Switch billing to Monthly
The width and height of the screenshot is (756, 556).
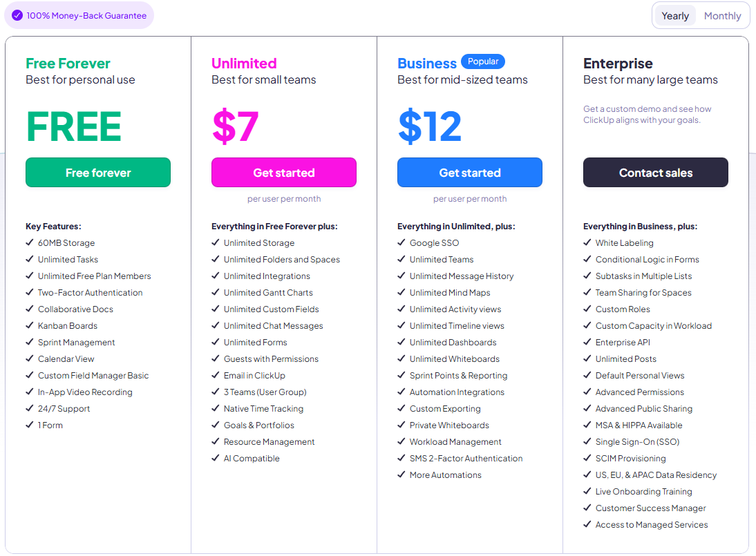[x=721, y=15]
